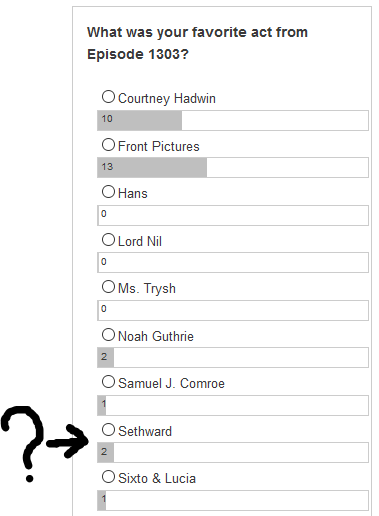
Task: Click Noah Guthrie's vote bar showing 2
Action: 233,357
